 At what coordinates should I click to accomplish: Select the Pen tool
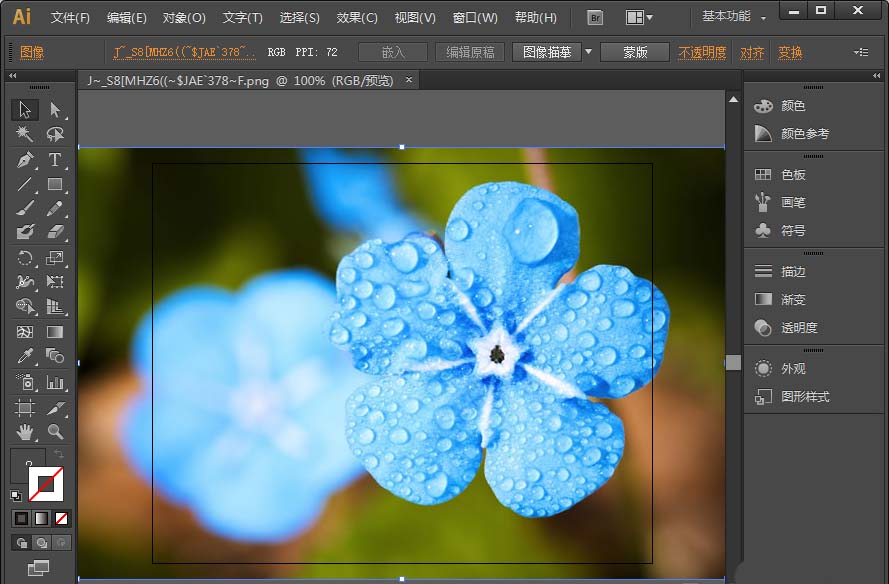[25, 160]
